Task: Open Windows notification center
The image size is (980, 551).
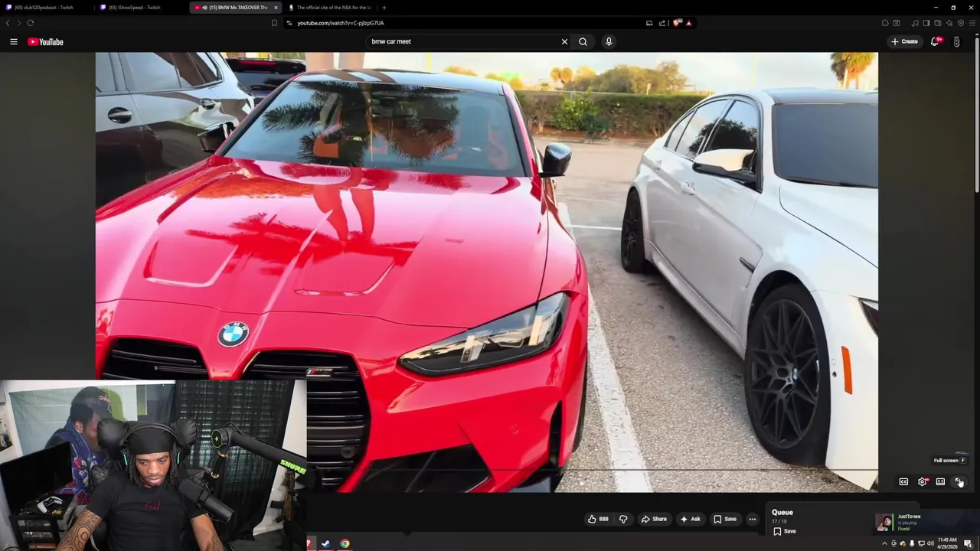Action: [x=969, y=544]
